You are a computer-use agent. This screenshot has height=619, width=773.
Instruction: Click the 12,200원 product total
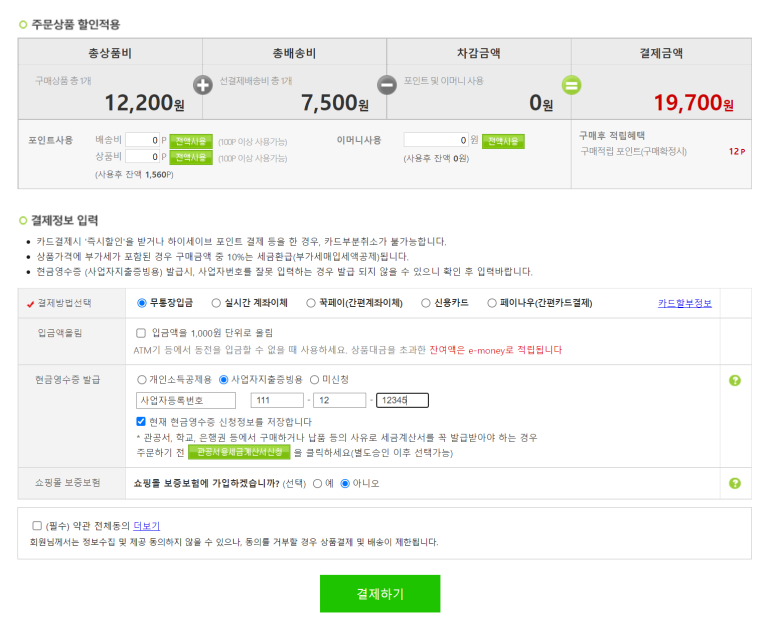144,103
